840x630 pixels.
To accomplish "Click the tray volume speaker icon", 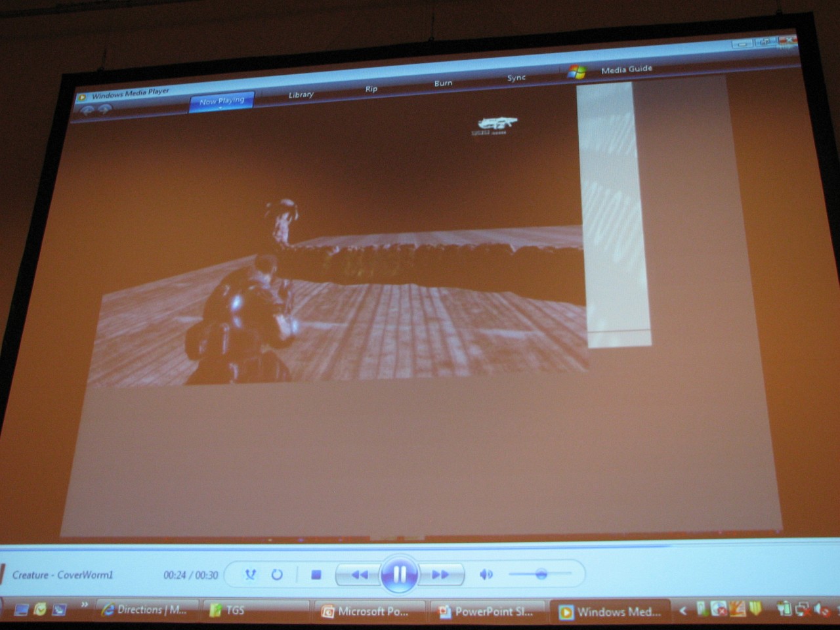I will [x=821, y=610].
